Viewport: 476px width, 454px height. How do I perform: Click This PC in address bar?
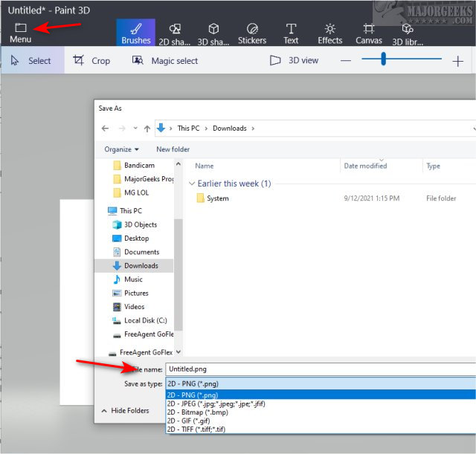188,129
